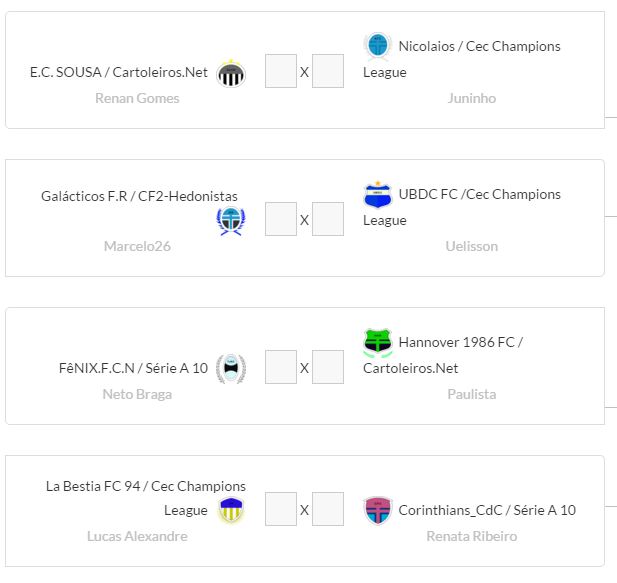Click the Hannover 1986 FC crest

tap(378, 342)
